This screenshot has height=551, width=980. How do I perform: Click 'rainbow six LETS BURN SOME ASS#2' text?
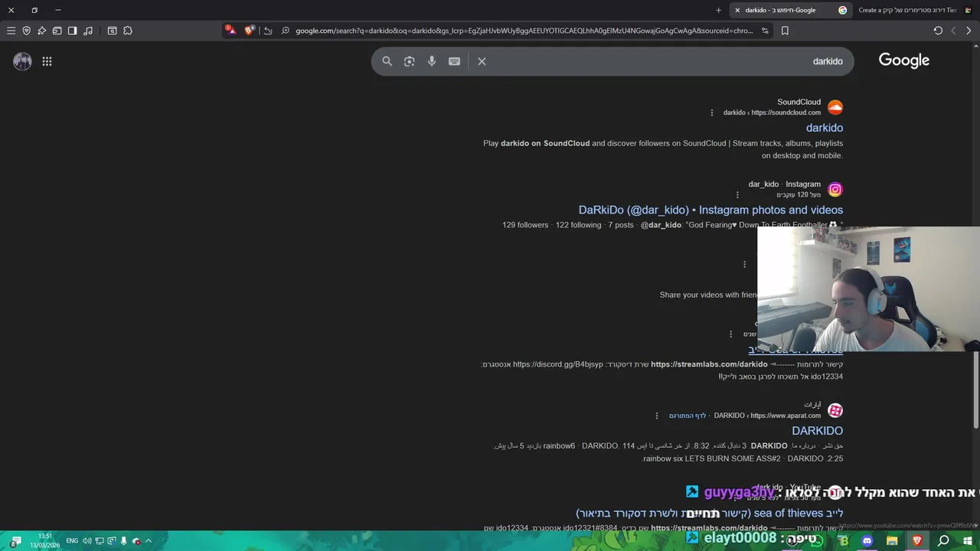(712, 458)
